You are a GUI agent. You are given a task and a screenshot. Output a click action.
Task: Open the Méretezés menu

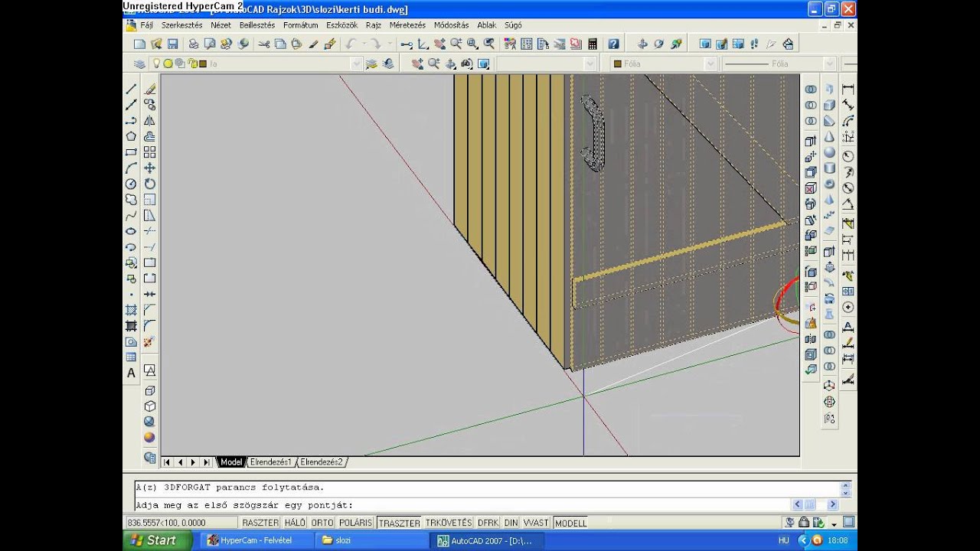407,25
